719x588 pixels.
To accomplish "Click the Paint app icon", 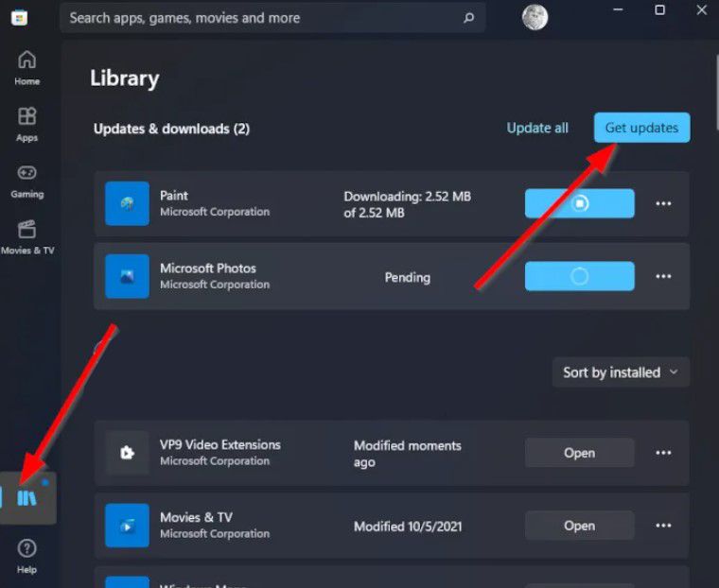I will [x=127, y=203].
